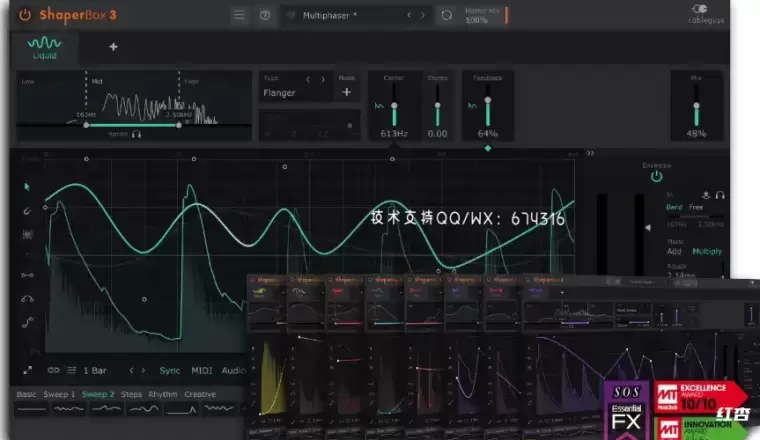Screen dimensions: 760x440
Task: Select previous effect Type arrow
Action: [308, 79]
